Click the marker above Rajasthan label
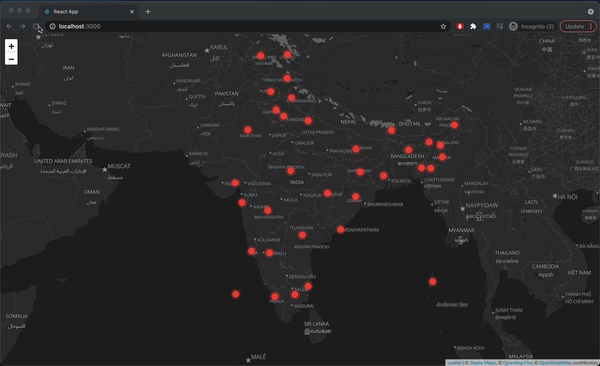 pyautogui.click(x=248, y=130)
